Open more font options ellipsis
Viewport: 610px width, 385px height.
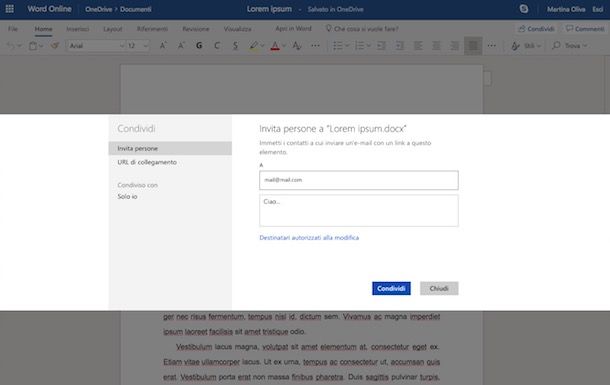click(316, 46)
